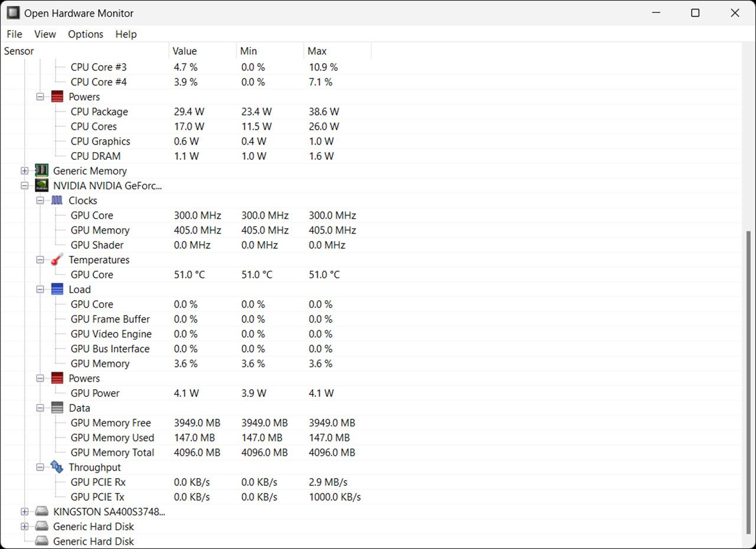This screenshot has height=549, width=756.
Task: Collapse the NVIDIA GPU tree
Action: click(x=24, y=185)
